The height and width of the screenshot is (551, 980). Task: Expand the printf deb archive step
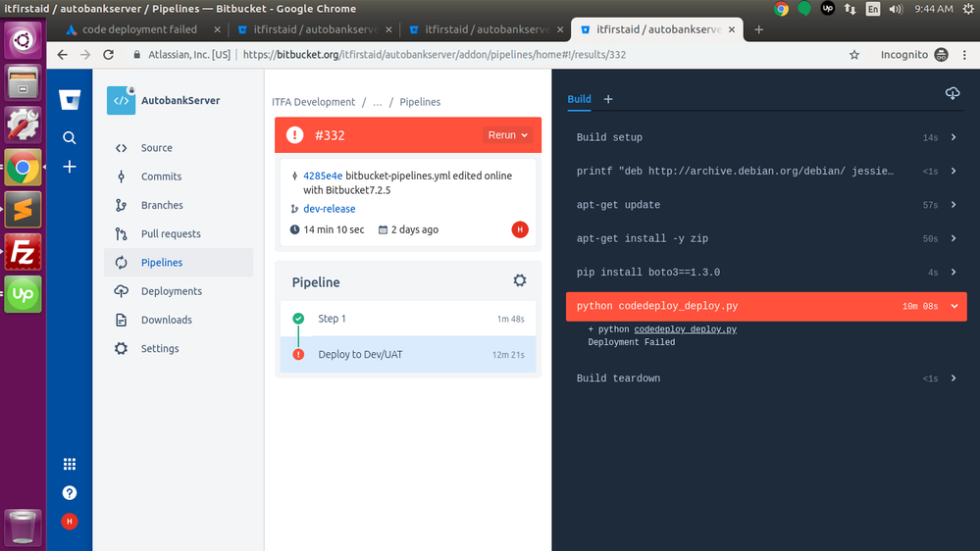(766, 172)
